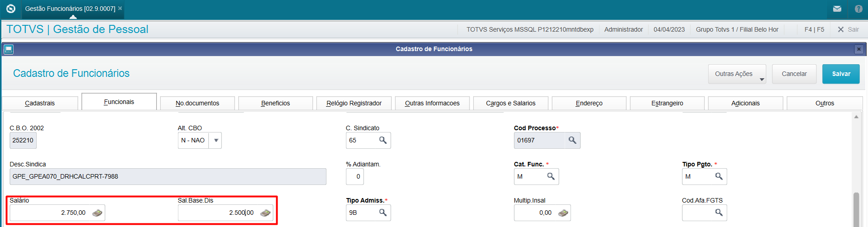This screenshot has width=868, height=227.
Task: Open the Cod Processo lookup magnifier
Action: tap(572, 140)
